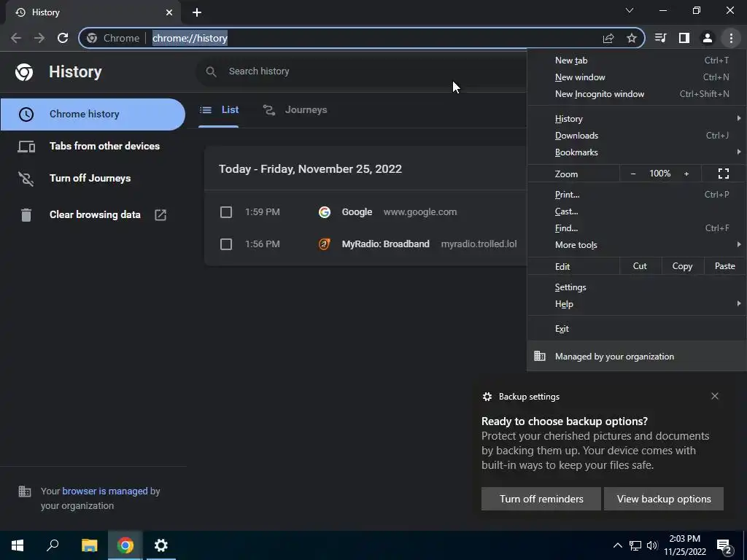
Task: Open taskbar search magnifier
Action: pos(53,545)
